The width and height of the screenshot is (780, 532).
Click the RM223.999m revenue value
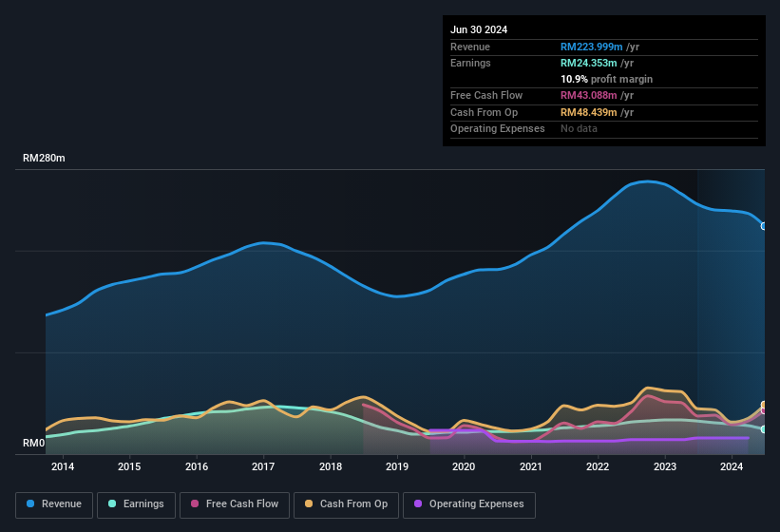tap(592, 47)
